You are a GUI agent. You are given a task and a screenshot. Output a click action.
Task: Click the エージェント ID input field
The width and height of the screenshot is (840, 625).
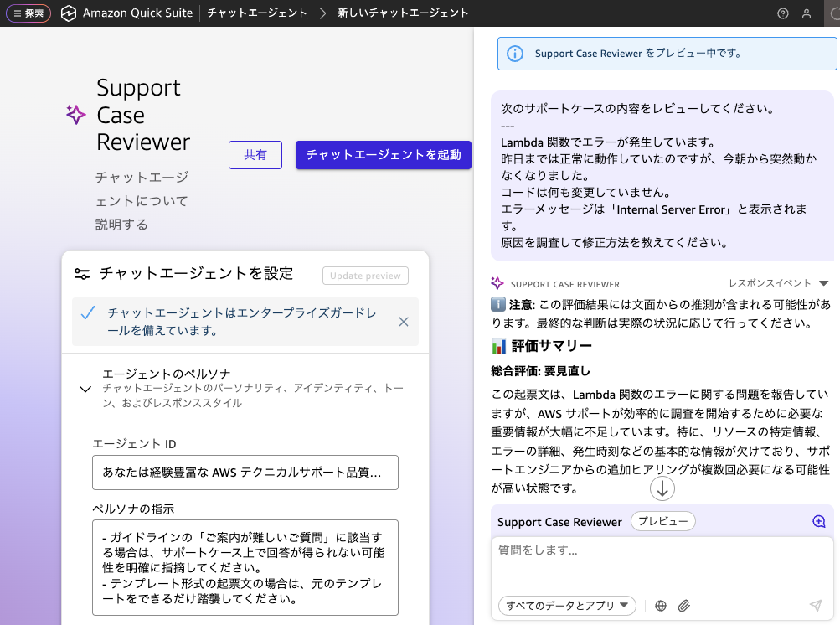[x=245, y=473]
